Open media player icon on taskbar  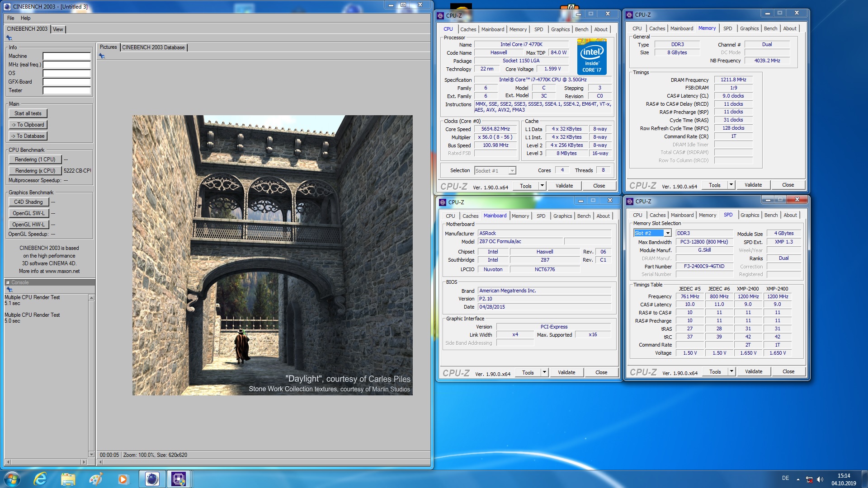[123, 479]
